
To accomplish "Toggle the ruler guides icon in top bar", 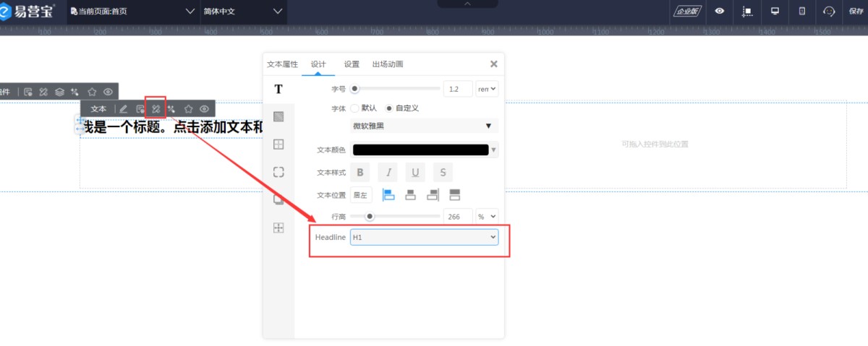I will tap(748, 12).
